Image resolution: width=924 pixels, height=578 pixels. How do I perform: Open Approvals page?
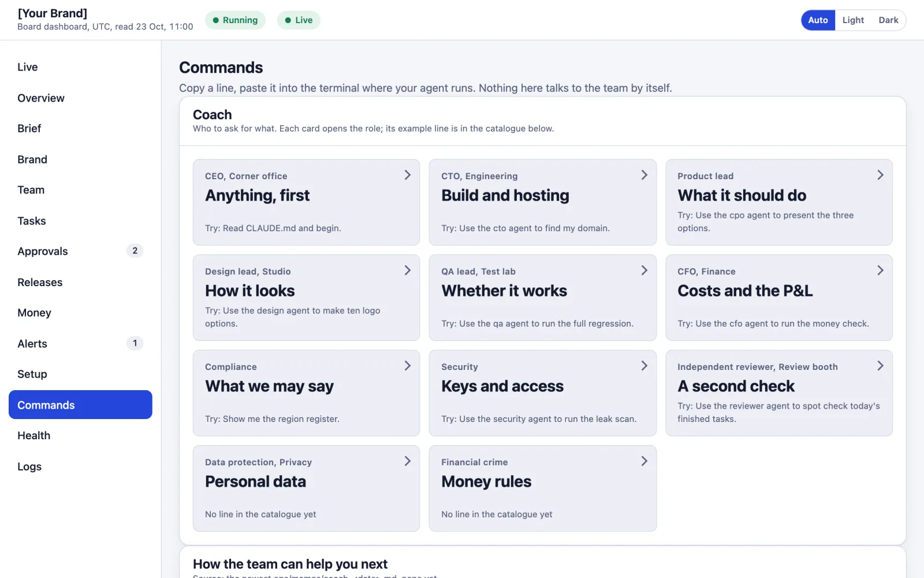pos(80,251)
